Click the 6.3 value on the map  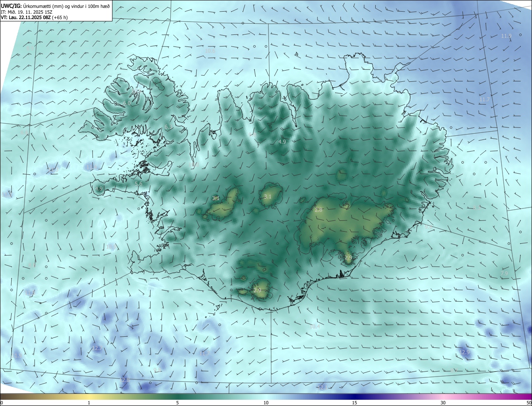(x=168, y=127)
